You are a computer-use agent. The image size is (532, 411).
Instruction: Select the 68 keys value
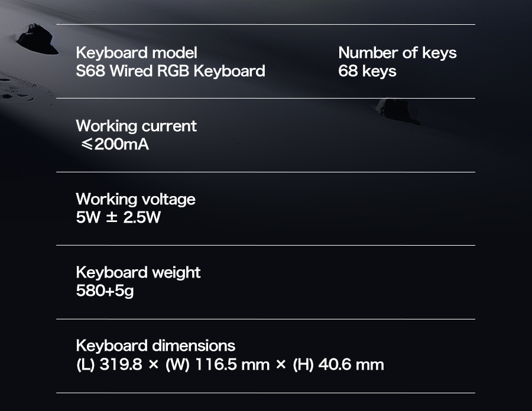click(367, 71)
